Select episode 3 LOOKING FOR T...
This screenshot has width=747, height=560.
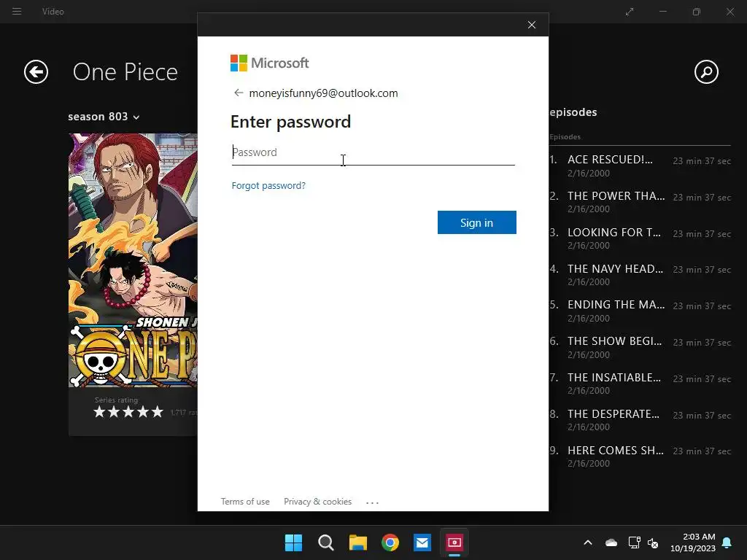(640, 238)
